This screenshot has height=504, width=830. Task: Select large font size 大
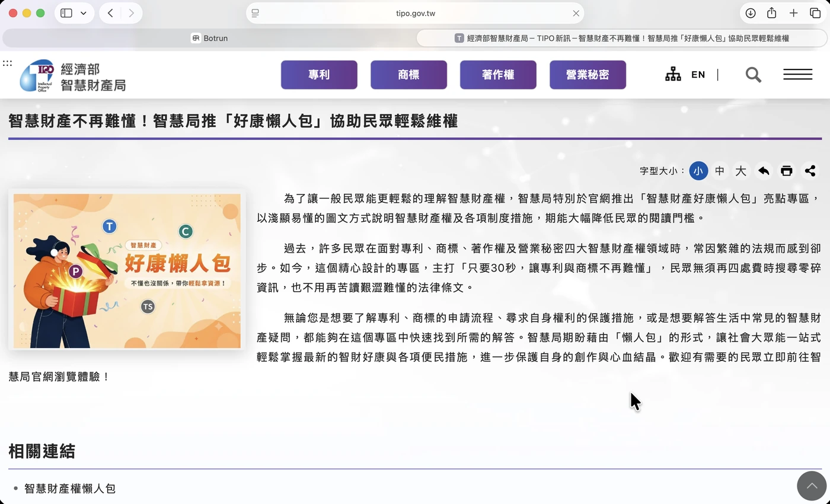point(741,171)
